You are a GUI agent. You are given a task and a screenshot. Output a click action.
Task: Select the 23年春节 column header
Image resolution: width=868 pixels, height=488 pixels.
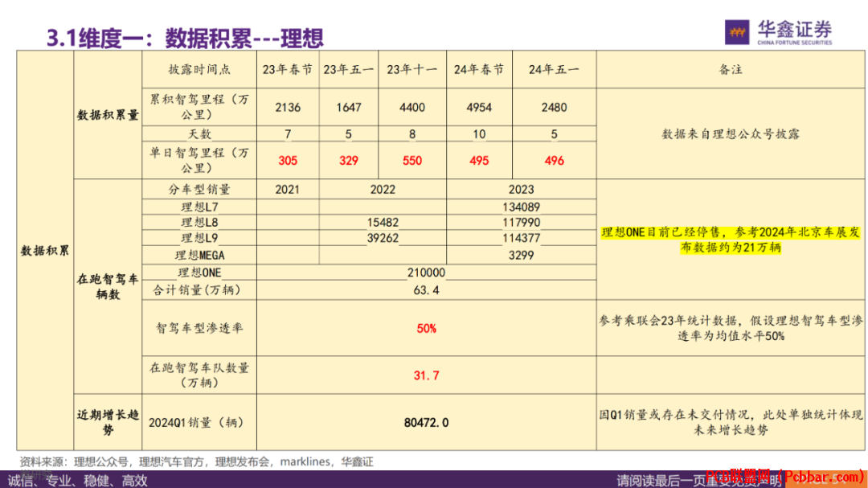(288, 70)
